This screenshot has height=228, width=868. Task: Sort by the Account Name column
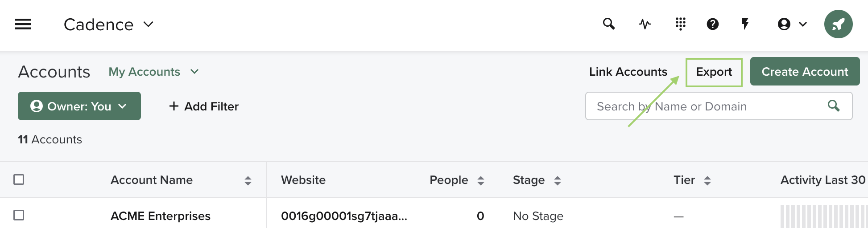248,180
